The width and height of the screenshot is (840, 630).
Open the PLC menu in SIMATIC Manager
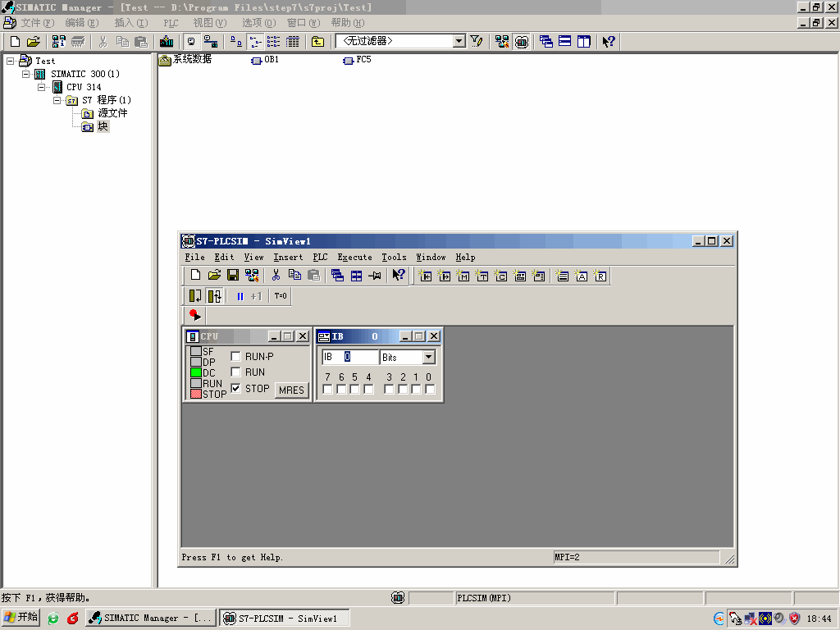click(x=171, y=23)
